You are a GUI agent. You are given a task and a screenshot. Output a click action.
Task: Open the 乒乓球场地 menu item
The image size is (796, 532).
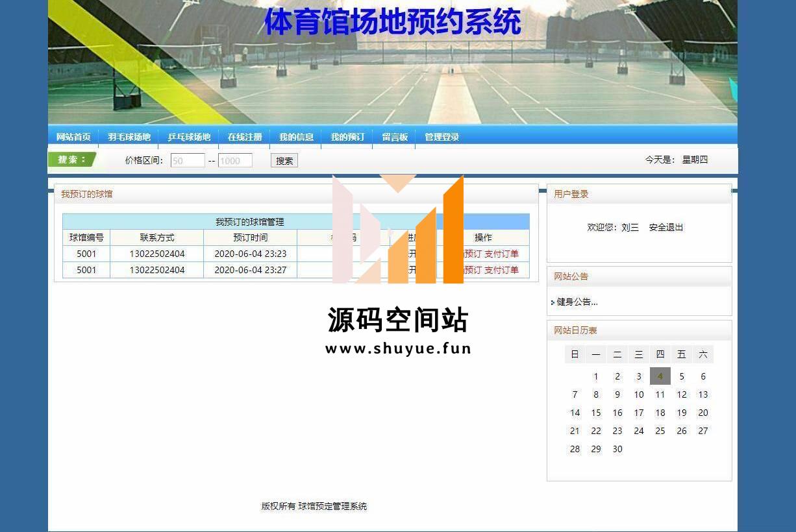click(x=189, y=137)
